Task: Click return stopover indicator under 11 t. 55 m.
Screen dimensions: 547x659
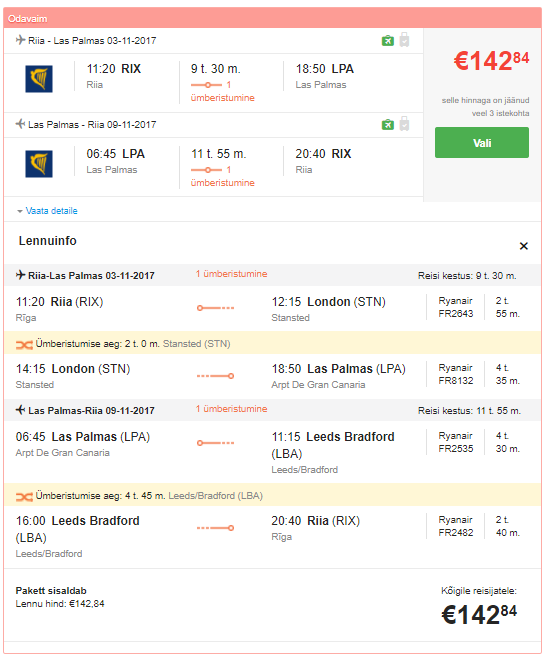Action: (x=223, y=176)
